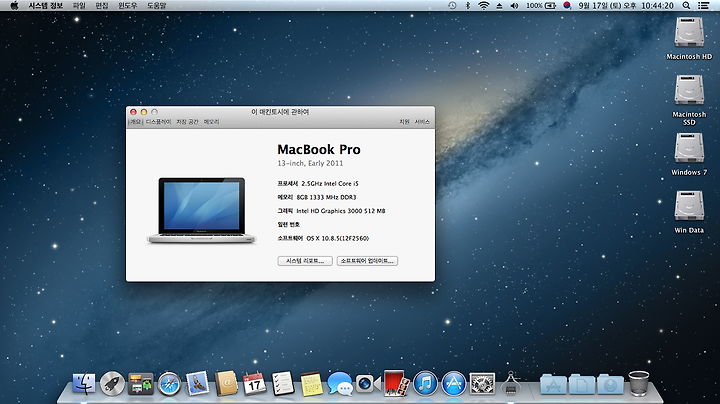Minimize the About This Mac window
The image size is (720, 404).
point(144,112)
